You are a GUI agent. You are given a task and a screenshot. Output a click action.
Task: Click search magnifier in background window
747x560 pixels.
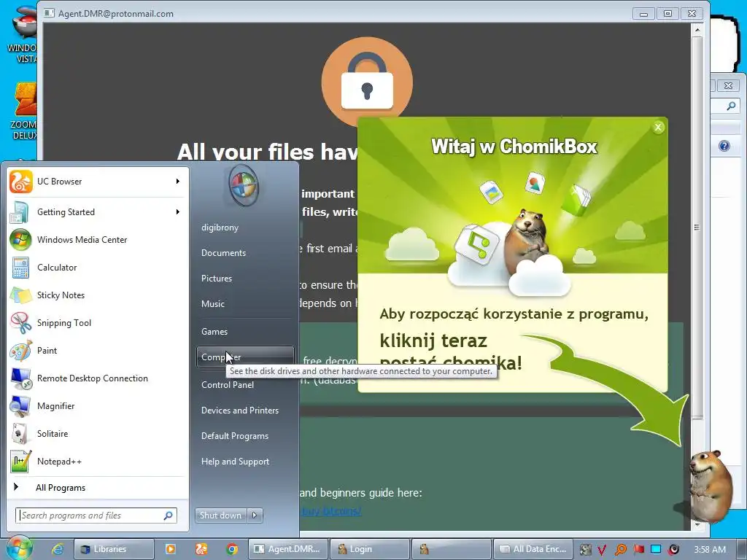731,106
